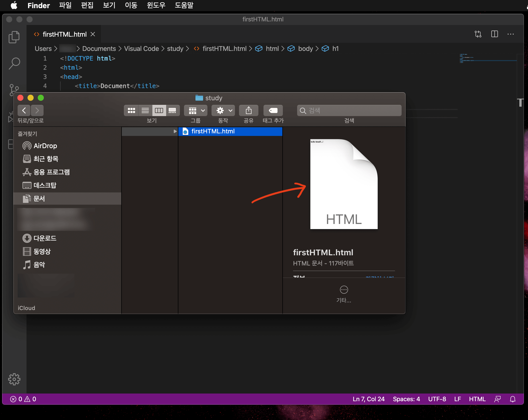Image resolution: width=528 pixels, height=420 pixels.
Task: Click the Split Editor icon
Action: point(494,34)
